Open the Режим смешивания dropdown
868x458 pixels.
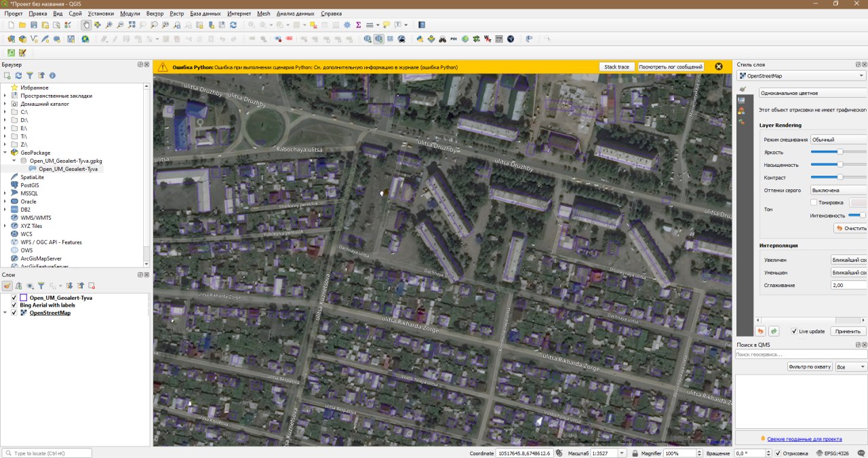tap(839, 140)
